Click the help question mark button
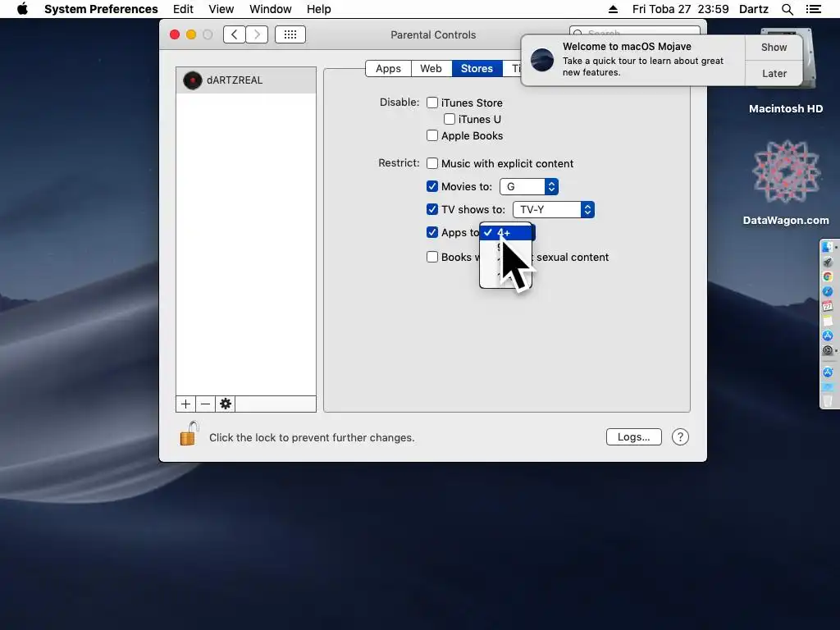Image resolution: width=840 pixels, height=630 pixels. [680, 437]
